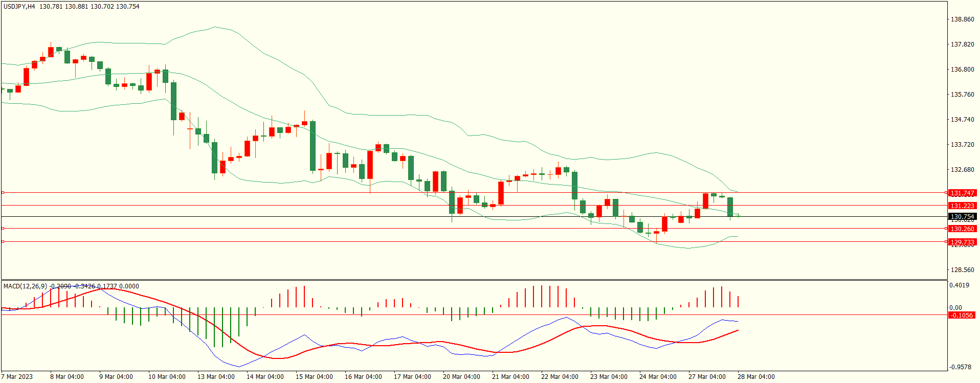Image resolution: width=980 pixels, height=383 pixels.
Task: Click the 10 Mar 04:00 time label
Action: tap(167, 377)
